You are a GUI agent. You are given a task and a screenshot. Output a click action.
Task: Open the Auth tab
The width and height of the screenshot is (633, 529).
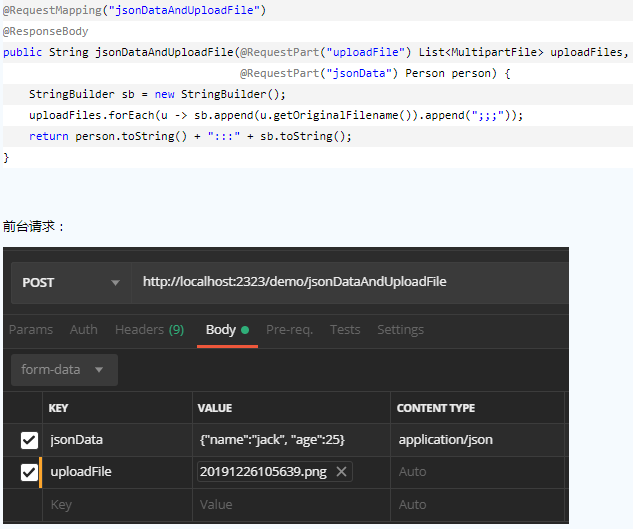[x=84, y=330]
